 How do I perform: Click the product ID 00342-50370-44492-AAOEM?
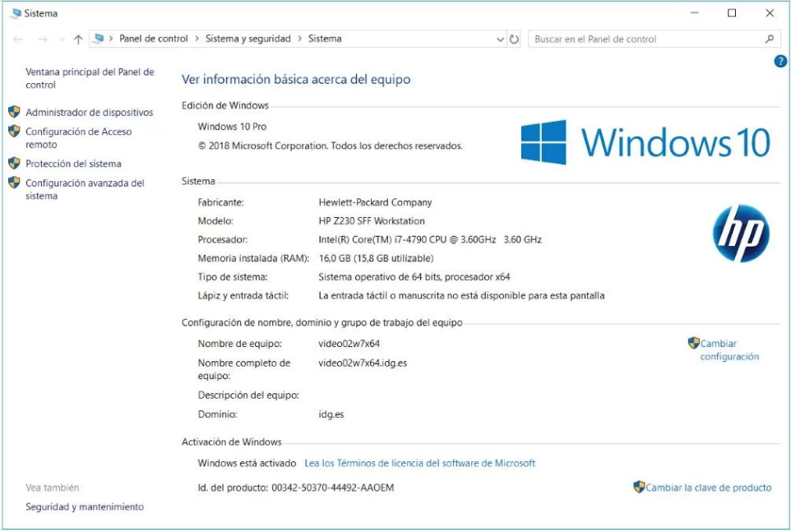(x=332, y=488)
